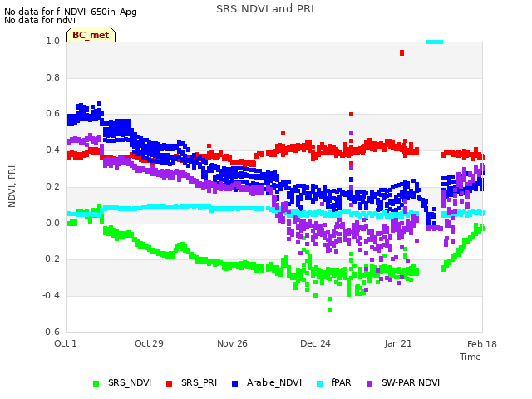Click the Oct 29 x-axis label

pos(149,343)
